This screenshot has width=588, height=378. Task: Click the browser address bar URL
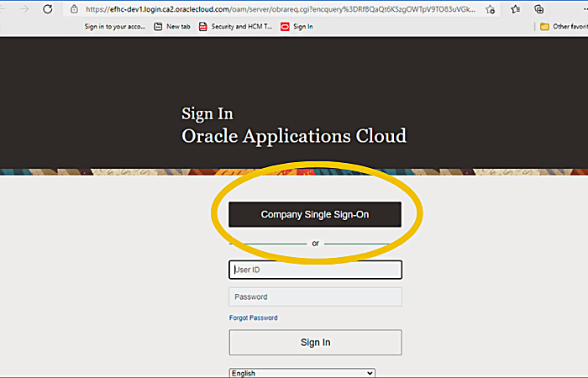[x=277, y=9]
